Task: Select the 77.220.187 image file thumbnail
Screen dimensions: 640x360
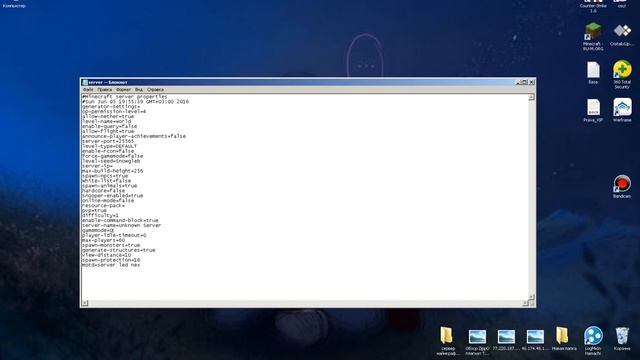Action: (506, 340)
